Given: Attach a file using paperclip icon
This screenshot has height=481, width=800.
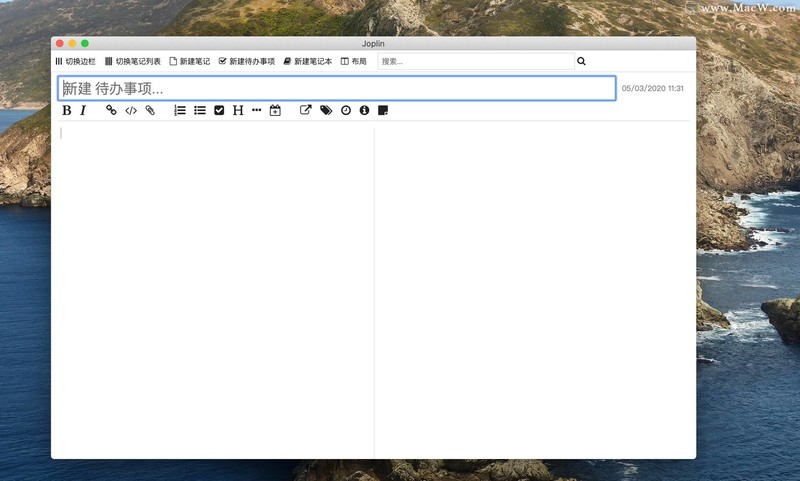Looking at the screenshot, I should (x=150, y=110).
